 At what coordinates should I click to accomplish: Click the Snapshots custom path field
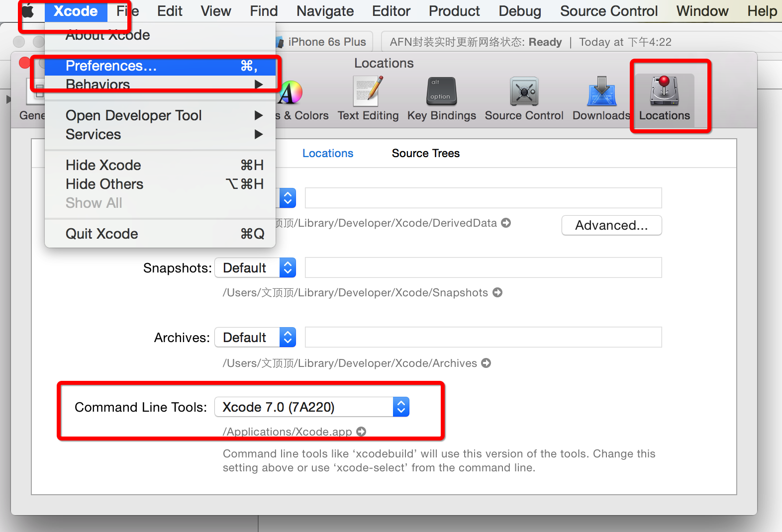(484, 267)
